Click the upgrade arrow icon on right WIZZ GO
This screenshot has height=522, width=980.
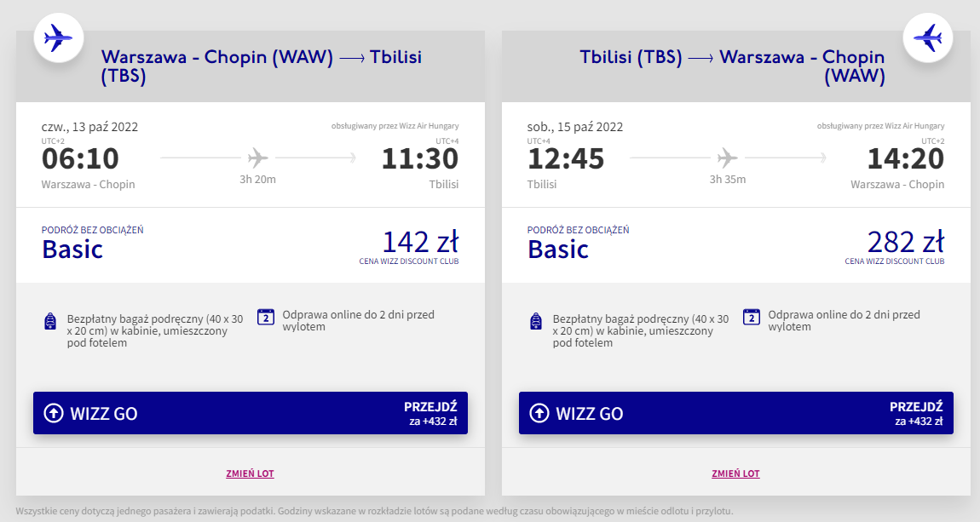539,414
